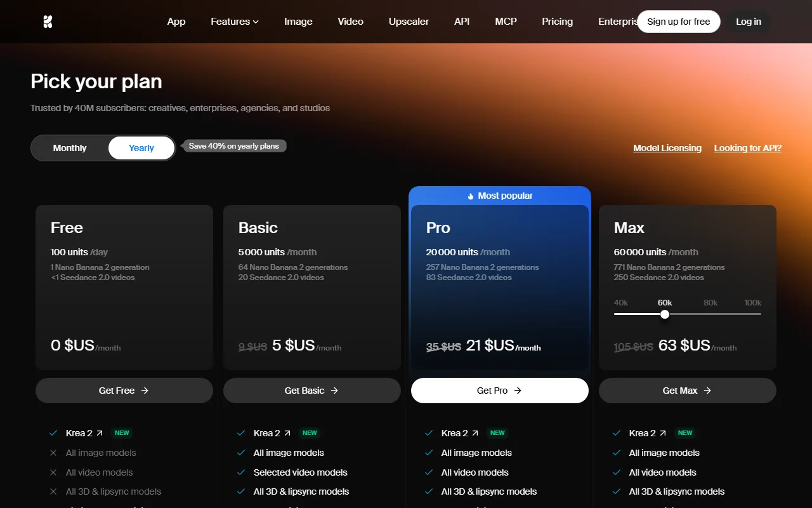
Task: Click 64 Nano Banana 2 generations text
Action: (x=293, y=267)
